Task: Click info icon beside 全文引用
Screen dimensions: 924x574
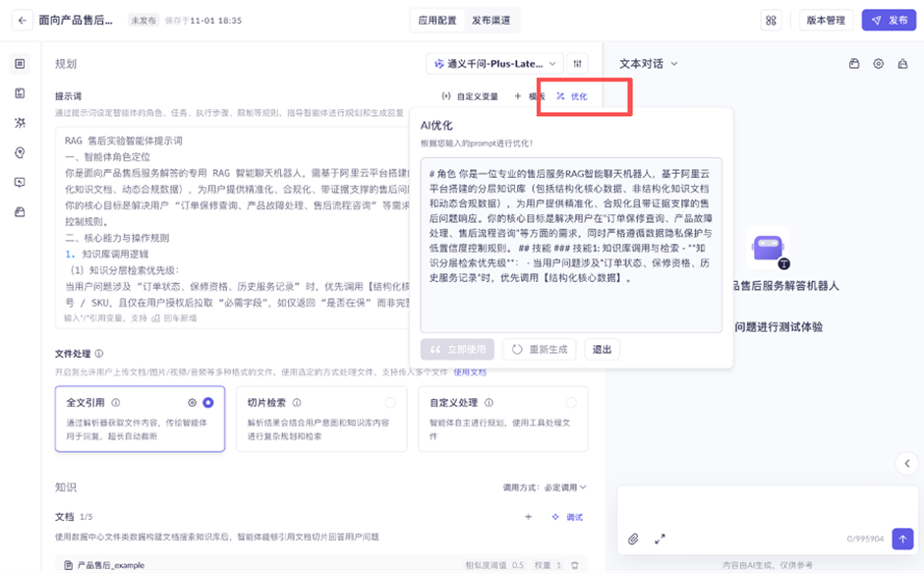Action: 116,403
